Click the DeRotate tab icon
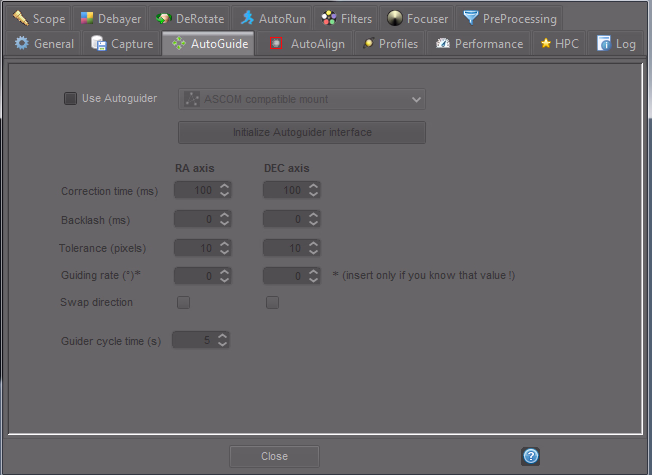Screen dimensions: 652x475 coord(162,18)
